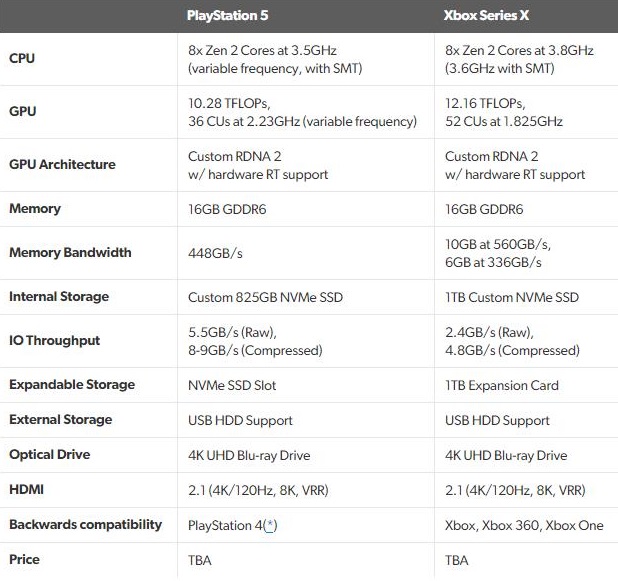Click the 'PlayStation 4' compatibility text
Screen dimensions: 618x581
225,525
